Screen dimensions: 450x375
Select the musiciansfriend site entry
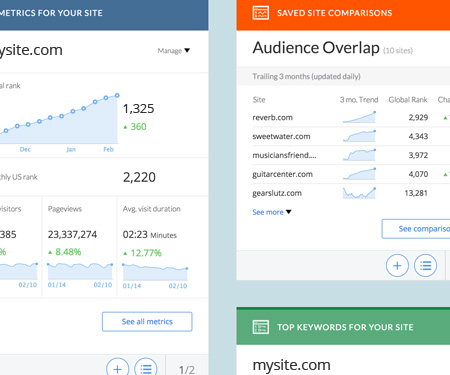pyautogui.click(x=284, y=155)
